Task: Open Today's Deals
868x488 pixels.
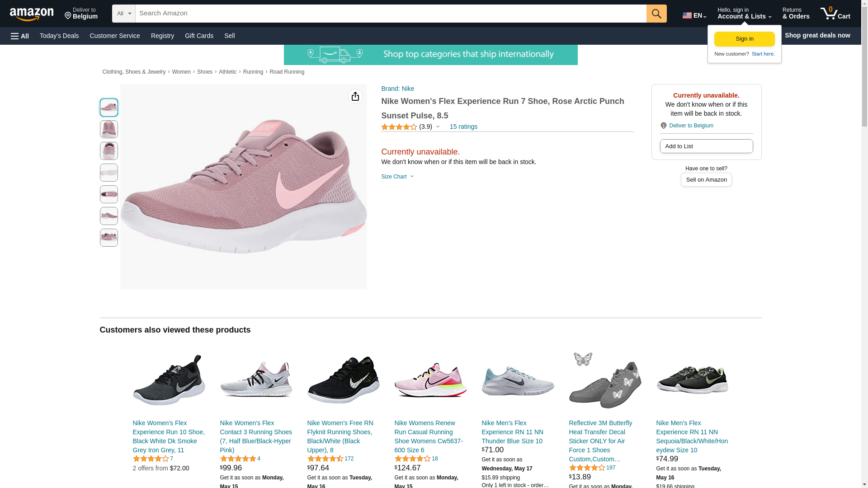Action: tap(59, 36)
